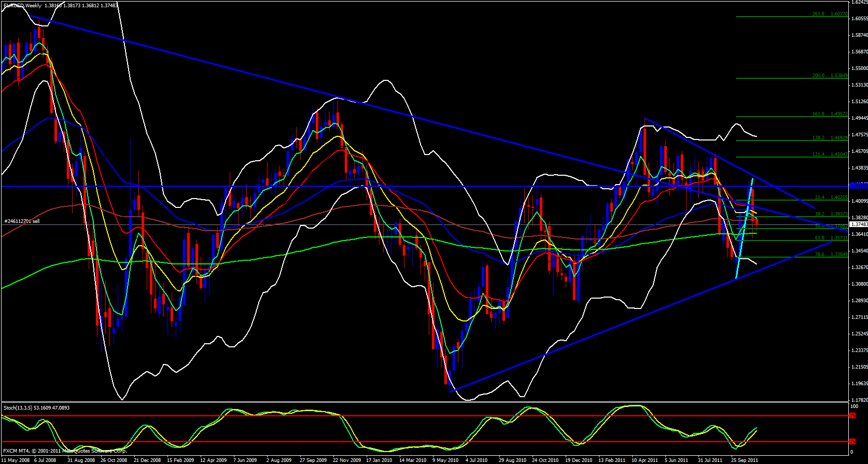The width and height of the screenshot is (868, 464).
Task: Click the 14 Mar 2010 date label
Action: pyautogui.click(x=413, y=460)
